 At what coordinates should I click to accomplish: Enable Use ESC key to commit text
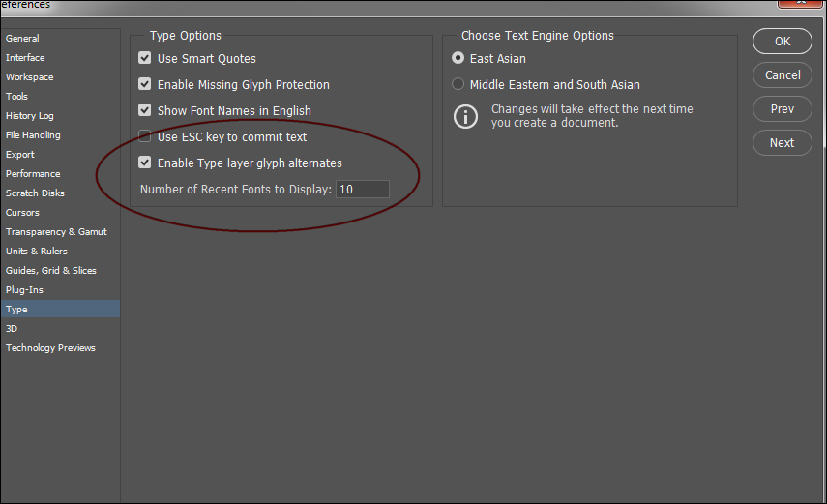click(145, 137)
